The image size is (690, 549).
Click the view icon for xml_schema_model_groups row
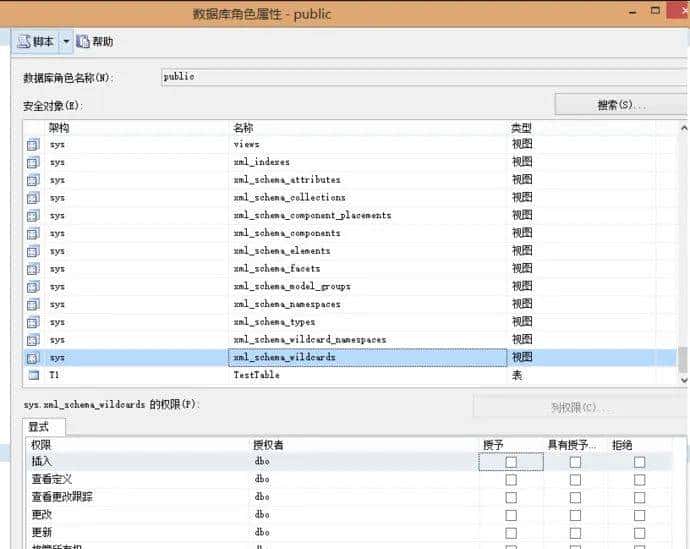point(33,287)
